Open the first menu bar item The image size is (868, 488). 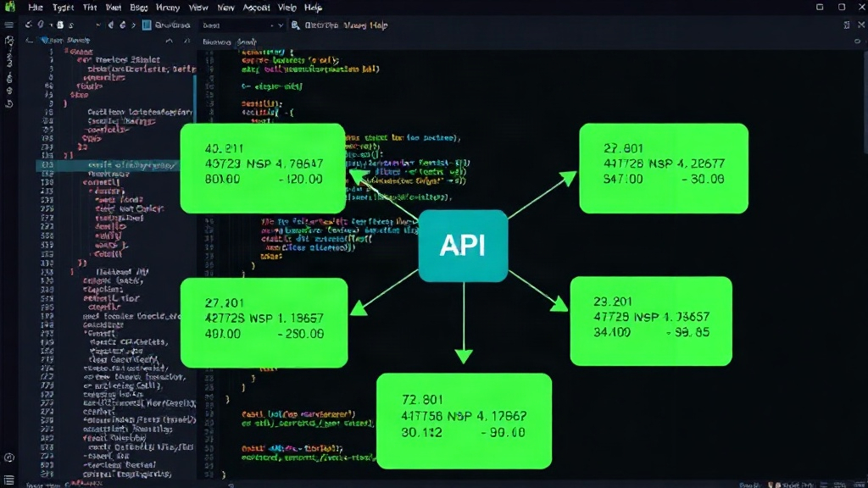(x=36, y=7)
